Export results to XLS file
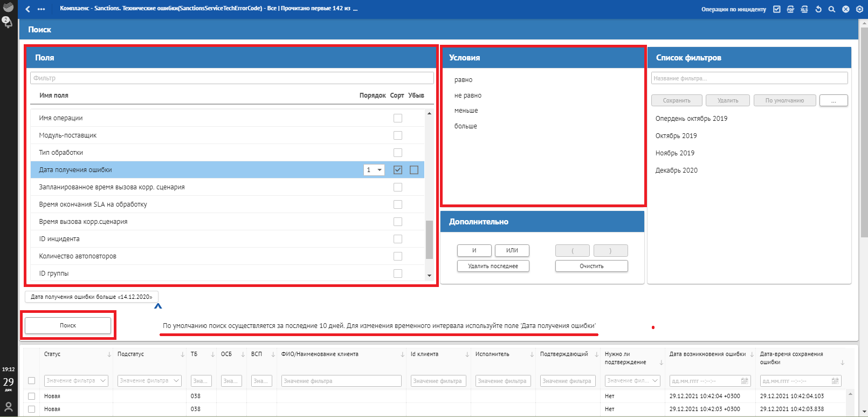868x417 pixels. tap(804, 9)
